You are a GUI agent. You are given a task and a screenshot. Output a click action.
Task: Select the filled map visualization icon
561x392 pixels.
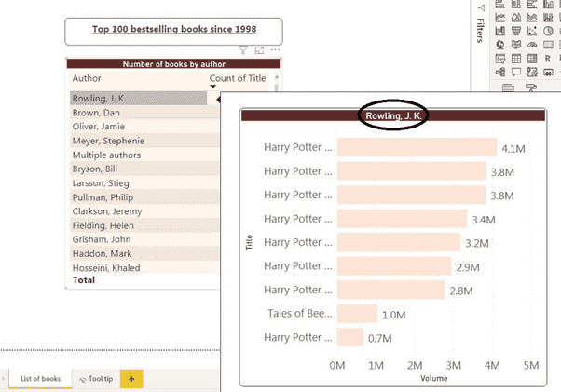coord(516,45)
